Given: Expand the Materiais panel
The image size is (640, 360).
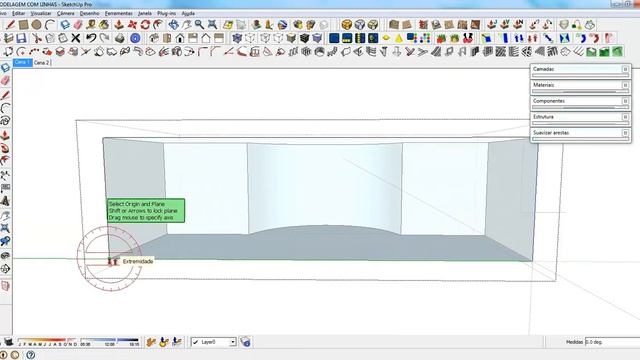Looking at the screenshot, I should pyautogui.click(x=625, y=85).
